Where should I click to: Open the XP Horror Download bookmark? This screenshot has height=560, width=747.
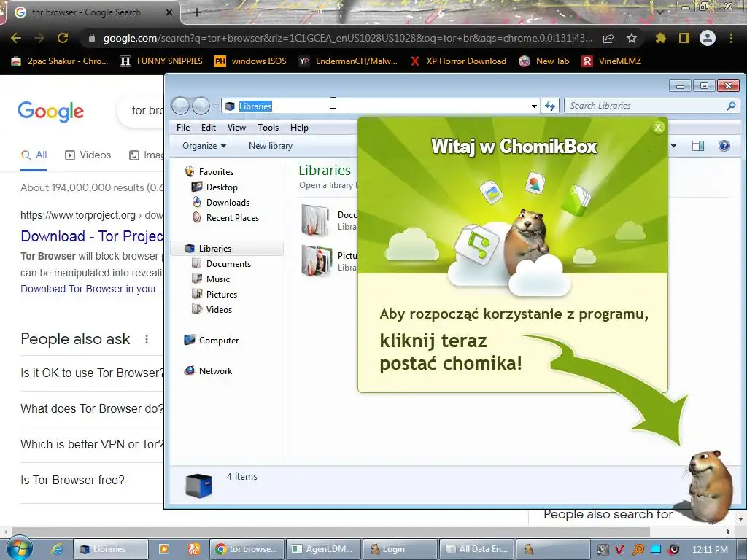(x=458, y=61)
